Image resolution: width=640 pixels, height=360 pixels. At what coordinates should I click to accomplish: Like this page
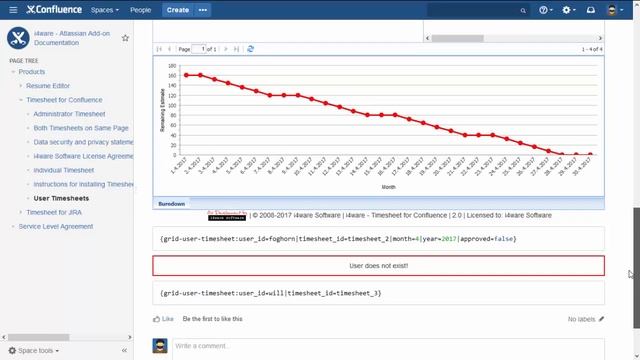(x=163, y=319)
